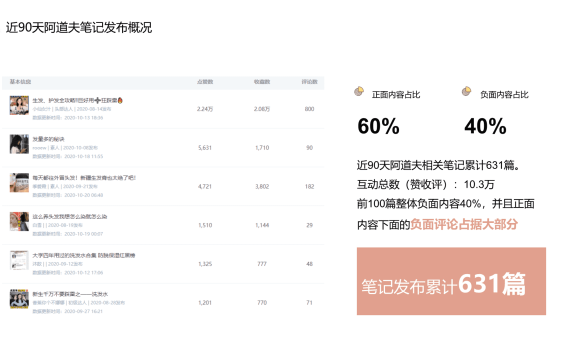Image resolution: width=570 pixels, height=360 pixels.
Task: Open the thumbnail of the 1,325 likes note
Action: coord(19,260)
